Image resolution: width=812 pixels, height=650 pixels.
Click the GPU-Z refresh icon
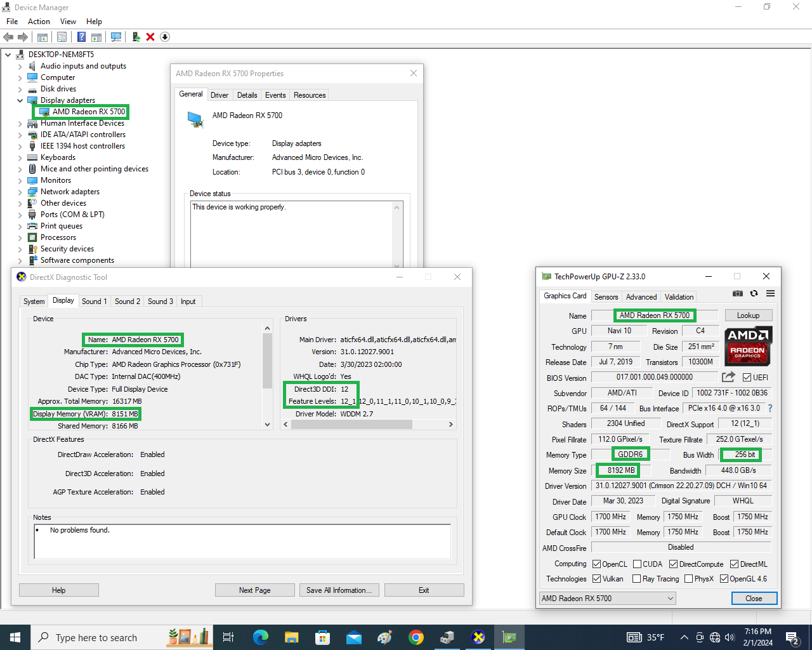tap(754, 294)
